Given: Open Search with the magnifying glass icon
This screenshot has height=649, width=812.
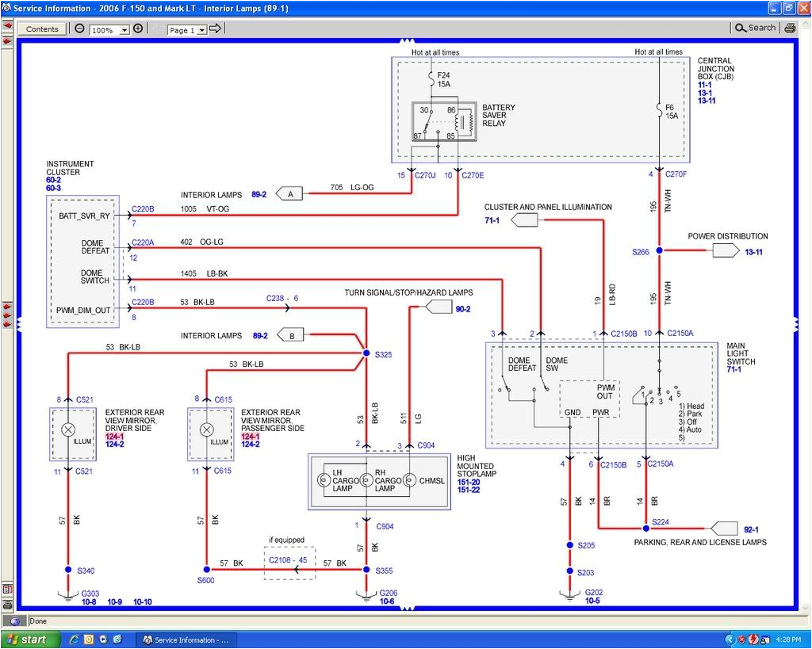Looking at the screenshot, I should 740,27.
